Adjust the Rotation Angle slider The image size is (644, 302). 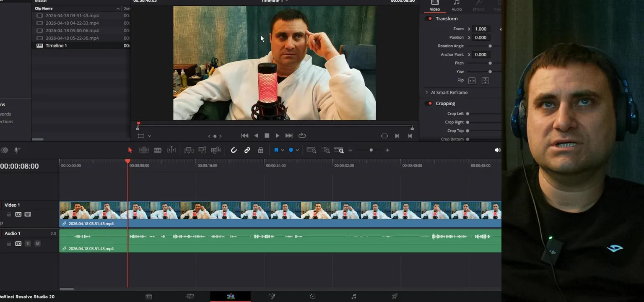(x=490, y=46)
